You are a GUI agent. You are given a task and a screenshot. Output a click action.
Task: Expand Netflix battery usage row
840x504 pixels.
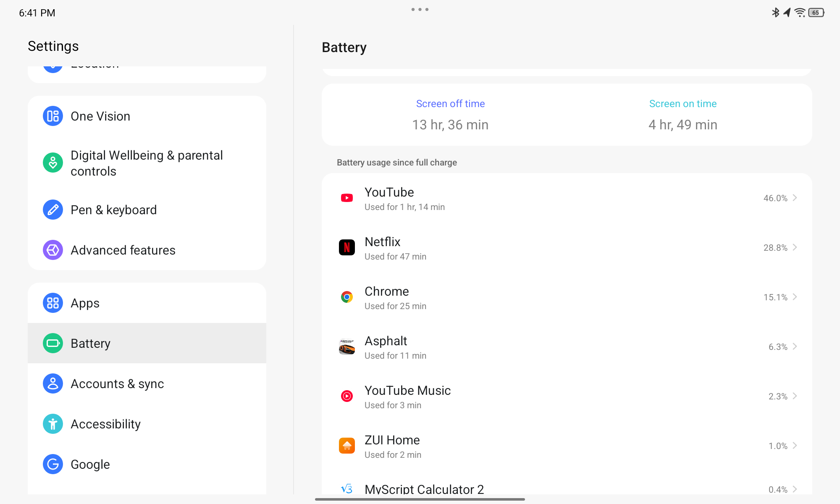[x=567, y=247]
